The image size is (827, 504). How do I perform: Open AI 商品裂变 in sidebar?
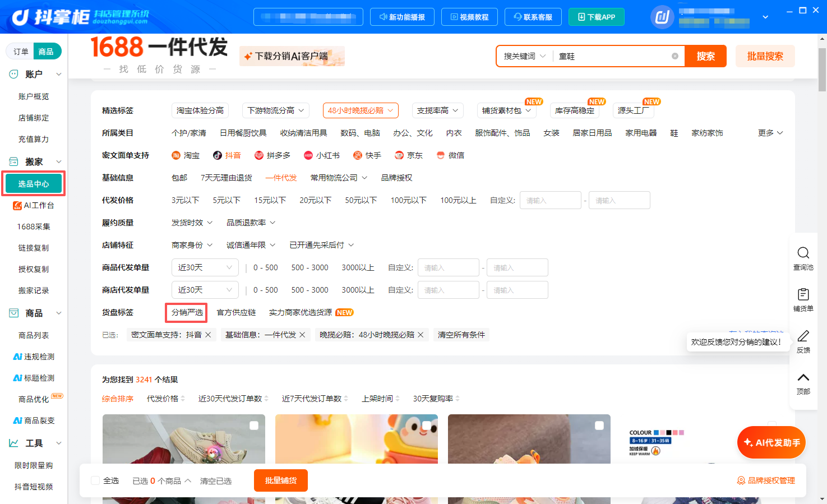pos(34,420)
